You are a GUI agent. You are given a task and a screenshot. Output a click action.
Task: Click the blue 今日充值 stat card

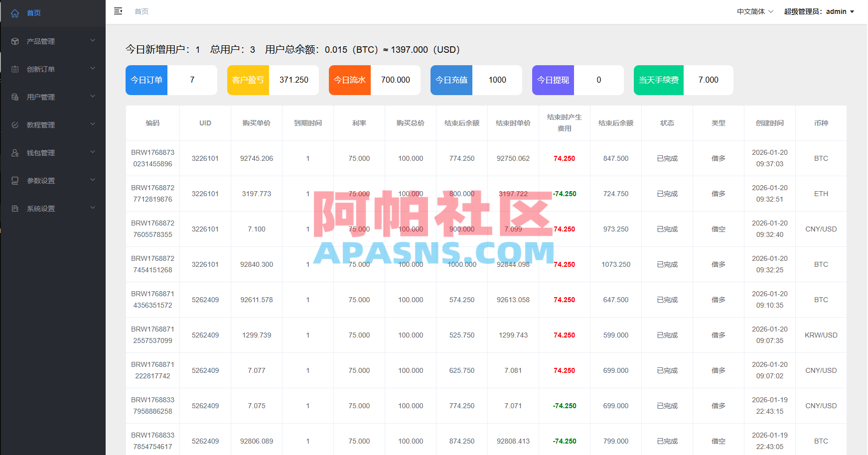click(476, 80)
